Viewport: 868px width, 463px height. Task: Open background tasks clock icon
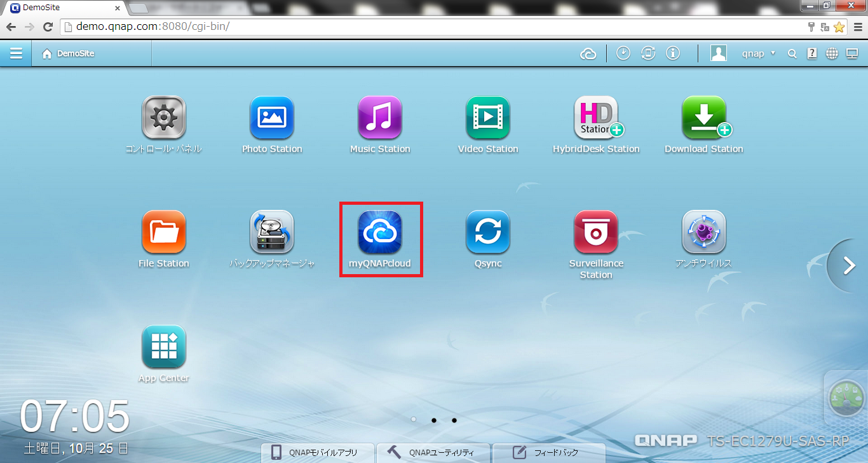click(x=623, y=53)
